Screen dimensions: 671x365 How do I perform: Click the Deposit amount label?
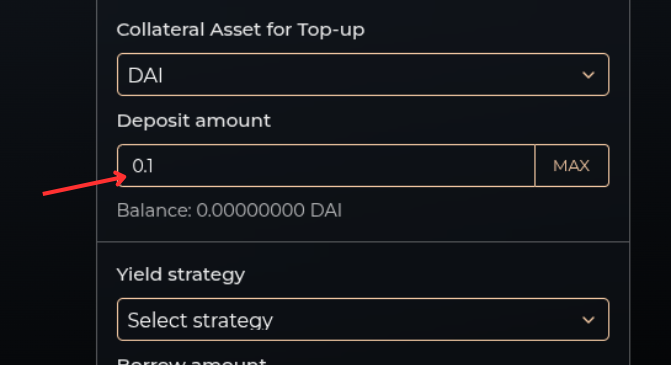194,121
